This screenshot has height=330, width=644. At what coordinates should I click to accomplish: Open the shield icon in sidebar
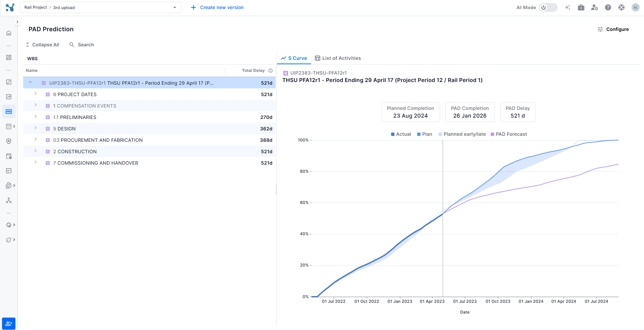coord(9,141)
